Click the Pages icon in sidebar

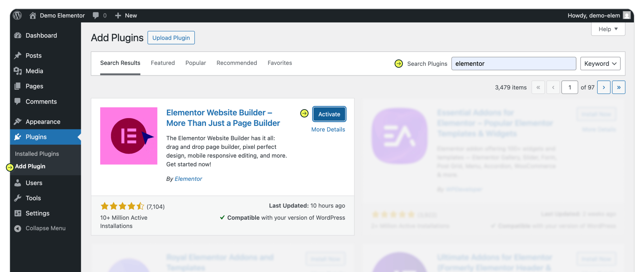tap(18, 86)
